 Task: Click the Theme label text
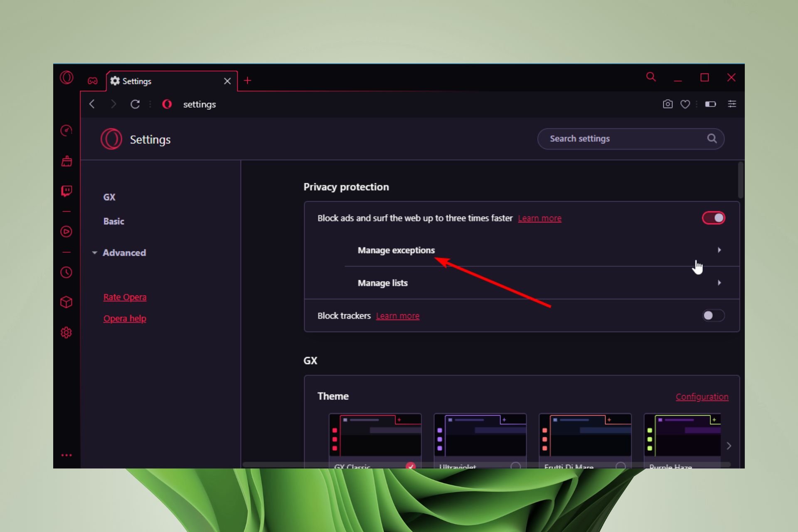pos(333,396)
